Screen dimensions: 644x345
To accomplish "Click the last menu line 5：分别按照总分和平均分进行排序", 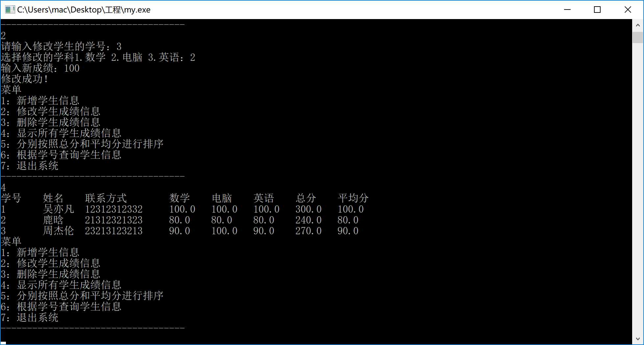I will tap(82, 296).
